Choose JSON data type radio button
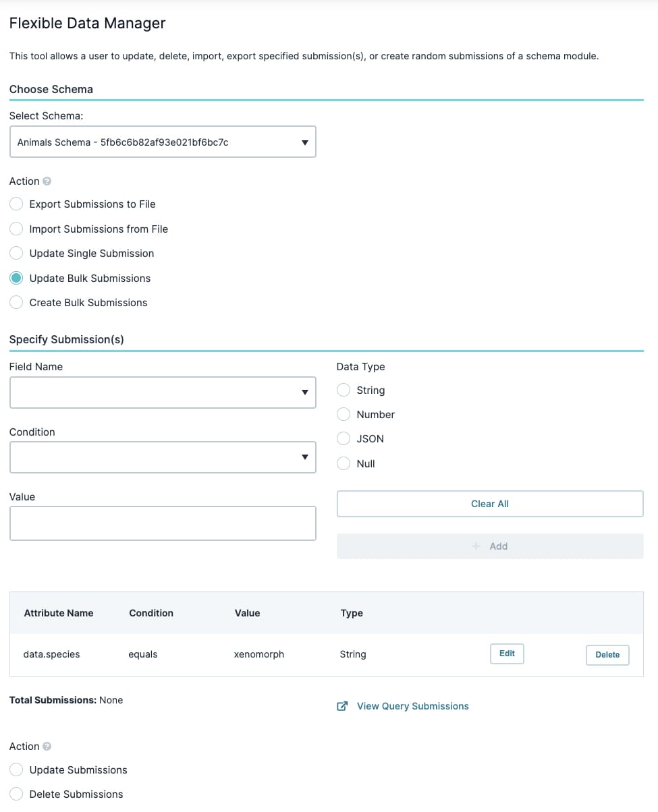This screenshot has height=812, width=658. (x=344, y=439)
